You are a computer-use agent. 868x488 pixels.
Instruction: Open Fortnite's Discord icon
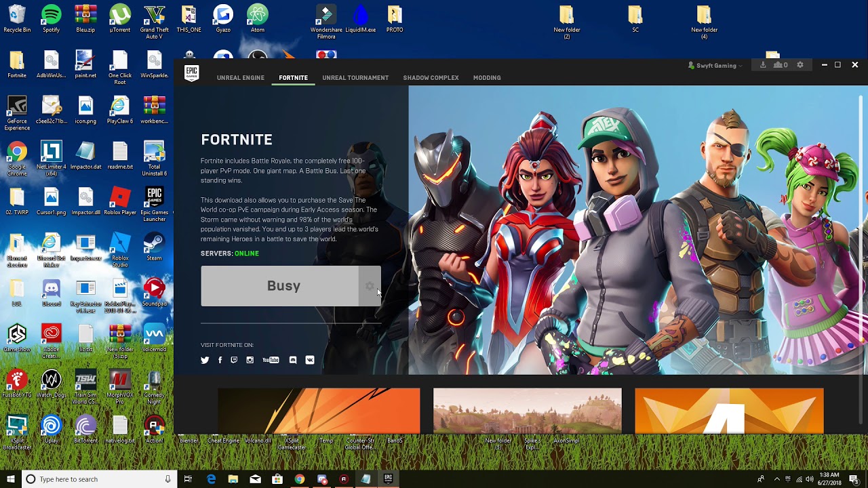click(293, 360)
